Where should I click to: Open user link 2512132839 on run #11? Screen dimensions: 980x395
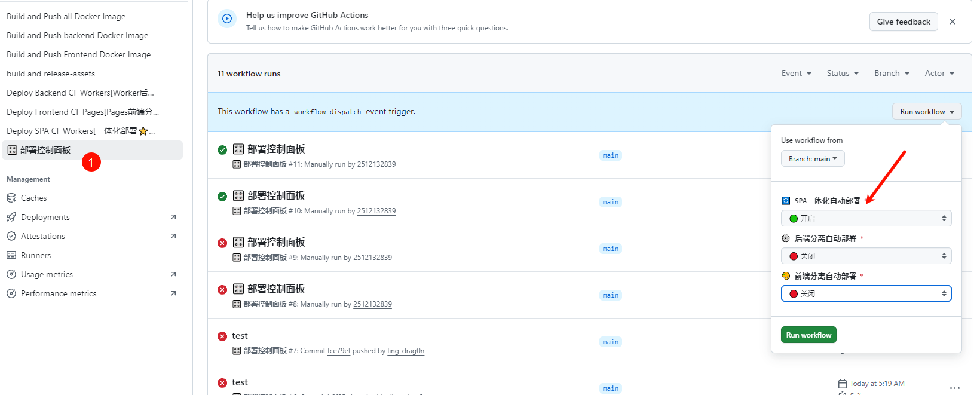pos(376,164)
